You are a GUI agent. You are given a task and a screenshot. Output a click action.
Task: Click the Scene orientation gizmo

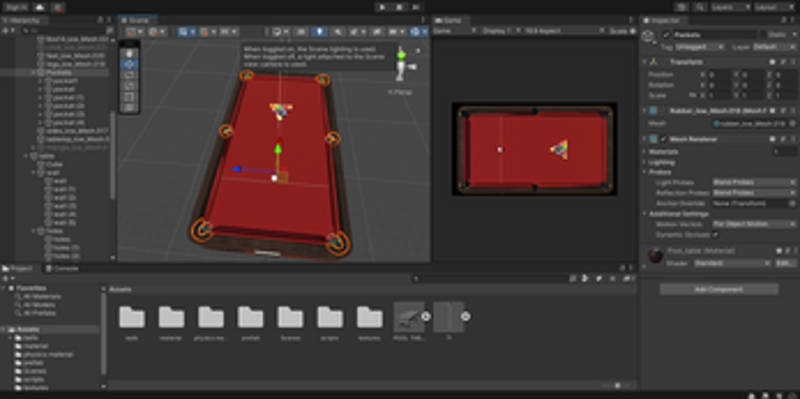tap(403, 64)
